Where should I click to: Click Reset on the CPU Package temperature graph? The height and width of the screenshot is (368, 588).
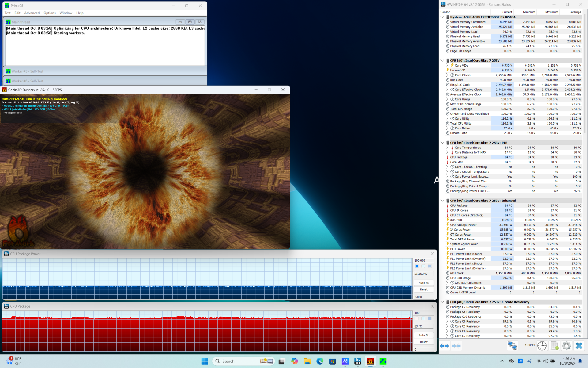click(424, 342)
